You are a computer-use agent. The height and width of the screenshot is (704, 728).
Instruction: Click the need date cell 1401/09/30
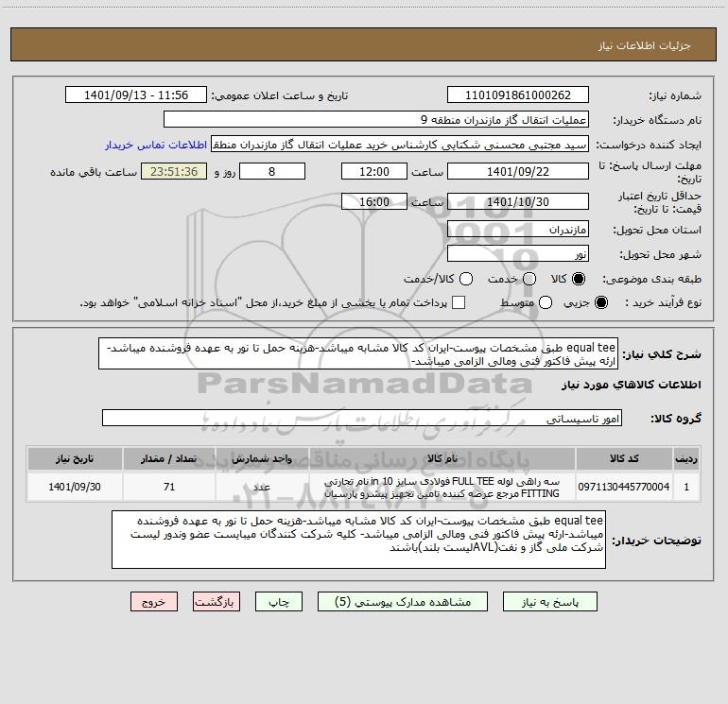75,487
